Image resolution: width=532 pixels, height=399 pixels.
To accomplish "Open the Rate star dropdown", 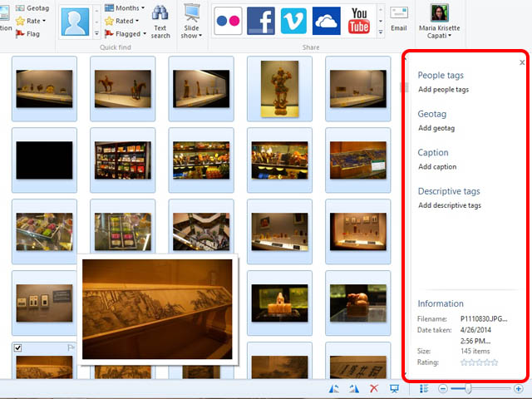I will pos(31,21).
